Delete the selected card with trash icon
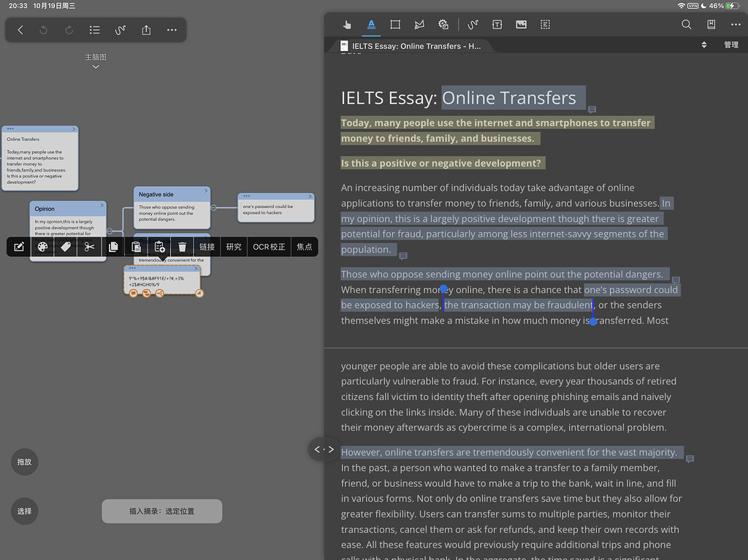 183,247
